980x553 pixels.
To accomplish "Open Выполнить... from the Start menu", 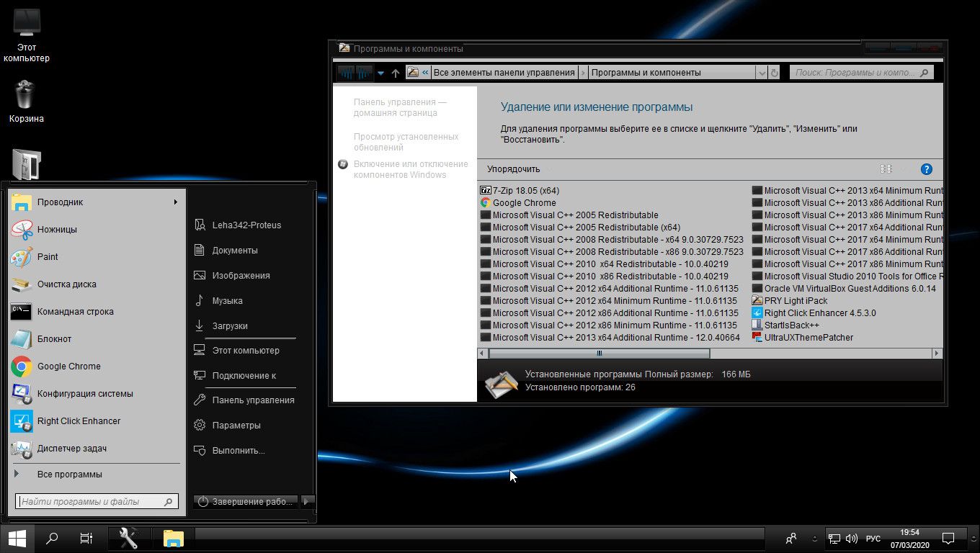I will point(245,451).
